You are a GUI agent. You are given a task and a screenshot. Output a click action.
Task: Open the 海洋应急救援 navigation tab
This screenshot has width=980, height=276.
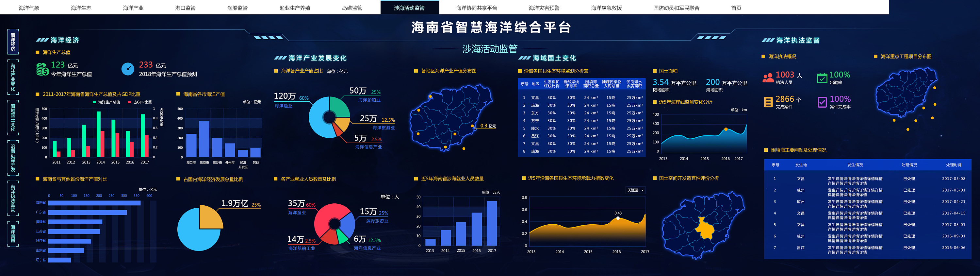(606, 8)
